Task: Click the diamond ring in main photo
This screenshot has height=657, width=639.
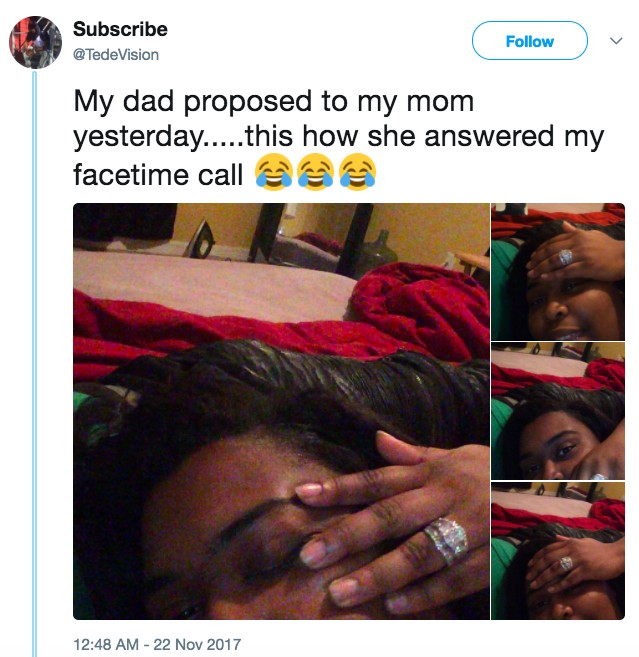Action: point(446,540)
